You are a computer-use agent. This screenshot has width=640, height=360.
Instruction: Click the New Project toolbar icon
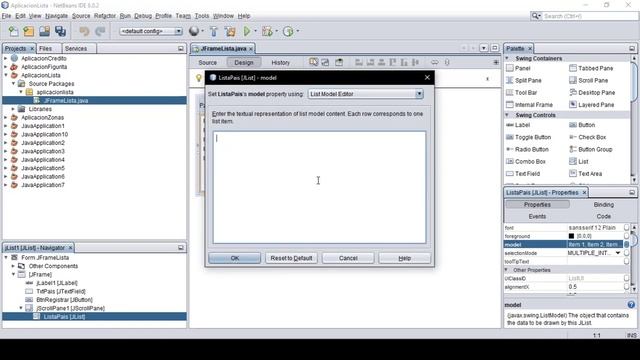click(29, 31)
